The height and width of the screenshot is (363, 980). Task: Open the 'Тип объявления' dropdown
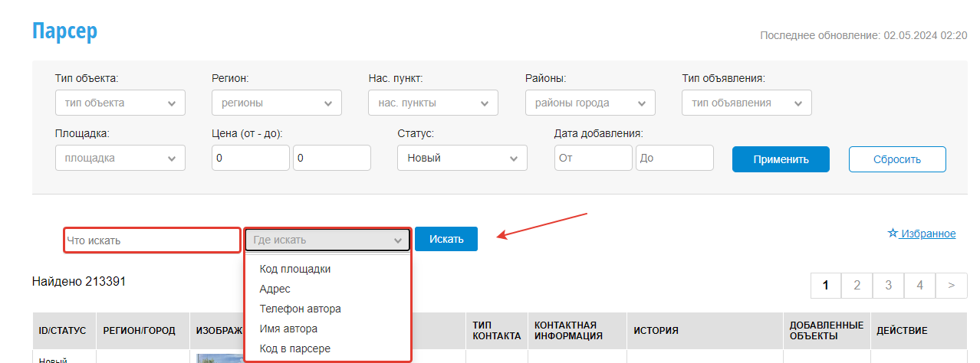tap(746, 103)
